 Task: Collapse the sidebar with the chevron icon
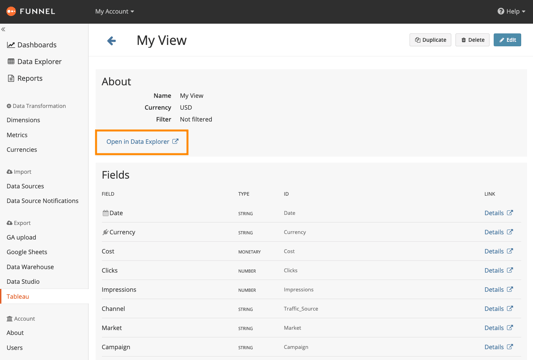(3, 30)
